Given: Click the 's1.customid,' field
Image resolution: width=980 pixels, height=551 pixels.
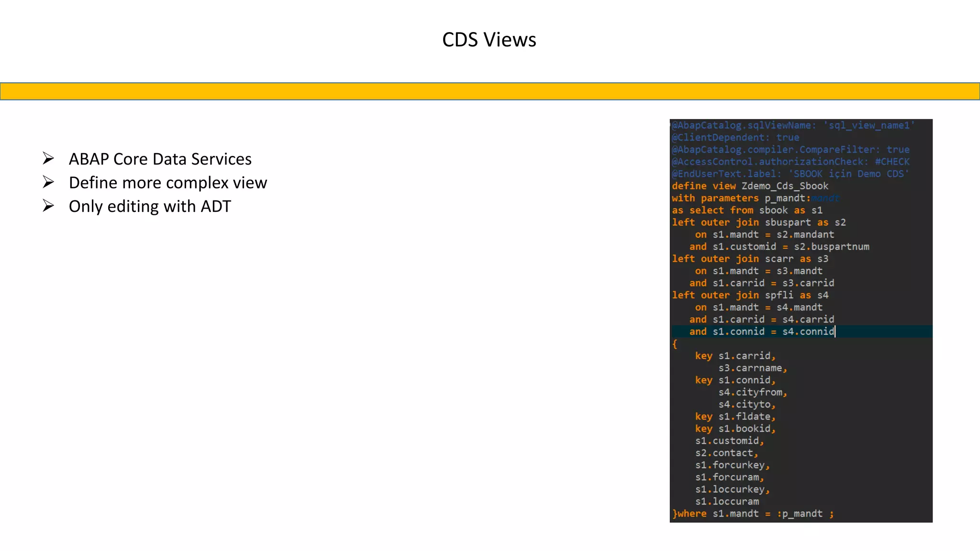Looking at the screenshot, I should tap(730, 441).
